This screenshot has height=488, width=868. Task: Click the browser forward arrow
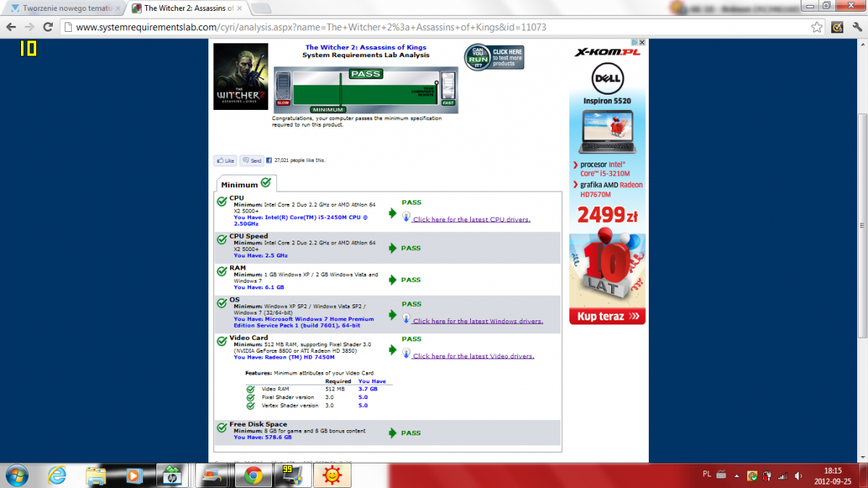[30, 27]
